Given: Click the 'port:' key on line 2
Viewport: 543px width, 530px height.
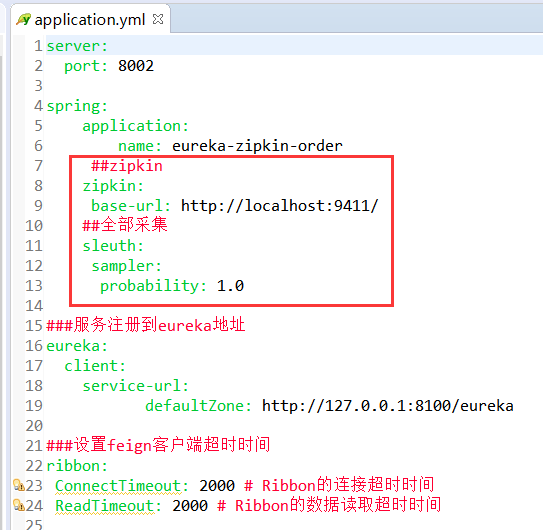Looking at the screenshot, I should [86, 66].
